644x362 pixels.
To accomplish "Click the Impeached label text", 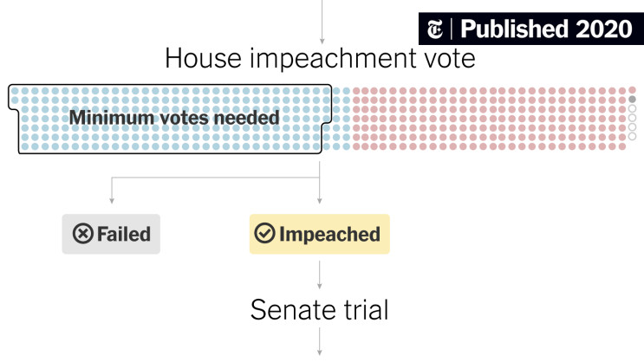I will [x=330, y=235].
